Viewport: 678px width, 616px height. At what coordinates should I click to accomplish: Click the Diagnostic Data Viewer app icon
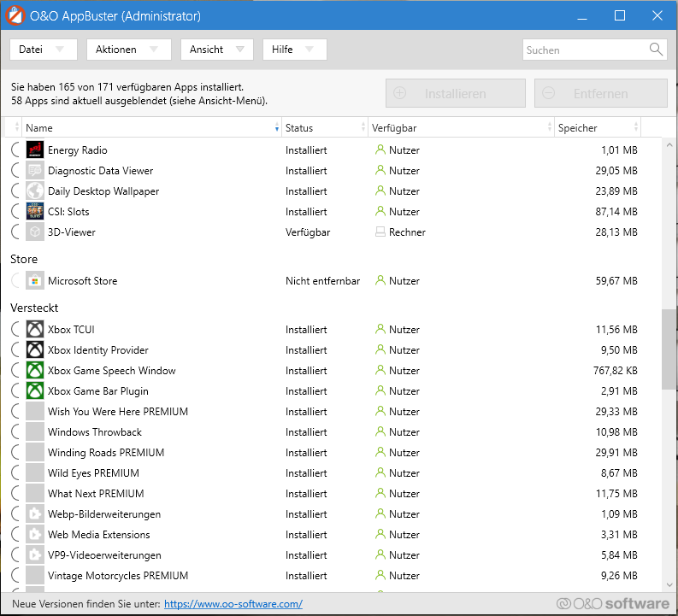pyautogui.click(x=35, y=171)
